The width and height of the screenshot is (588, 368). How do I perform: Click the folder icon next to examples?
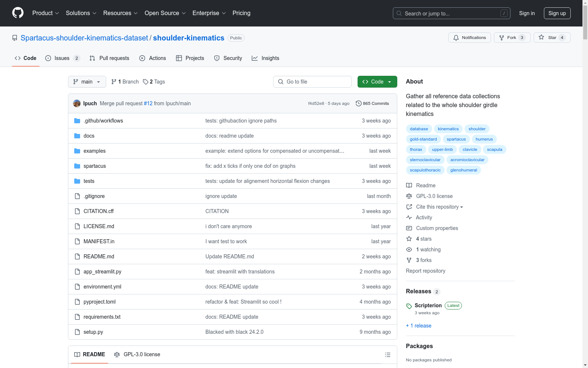[x=77, y=151]
